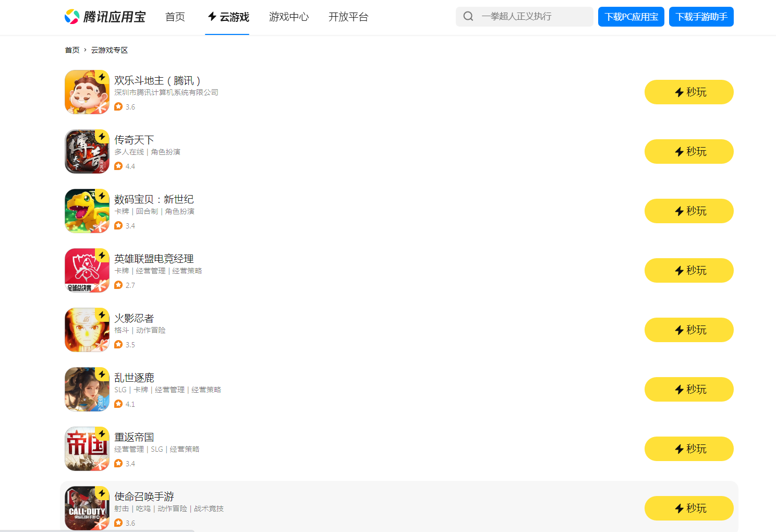The width and height of the screenshot is (776, 532).
Task: Click the title 英雄联盟电竞经理
Action: pos(154,259)
